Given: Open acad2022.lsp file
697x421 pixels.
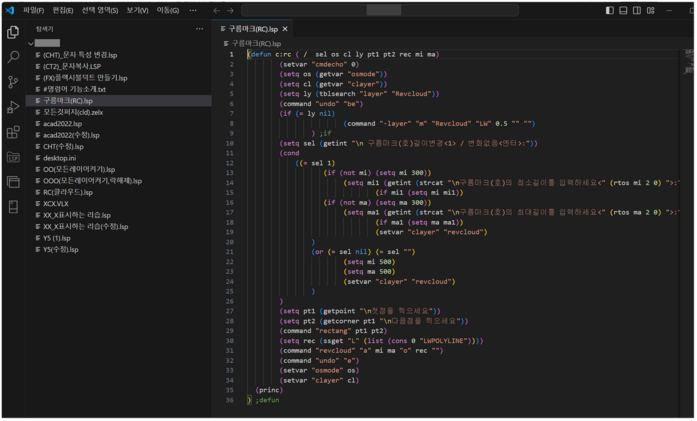Looking at the screenshot, I should [62, 124].
